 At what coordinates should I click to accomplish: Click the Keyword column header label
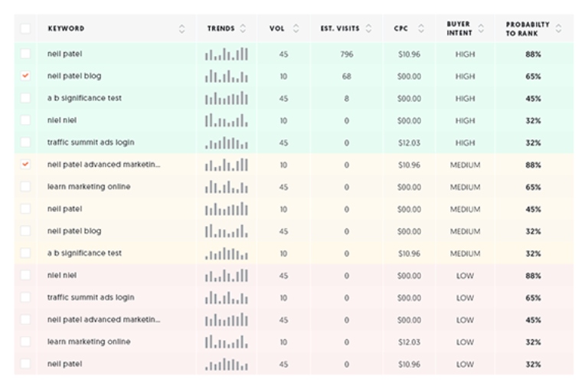[66, 29]
